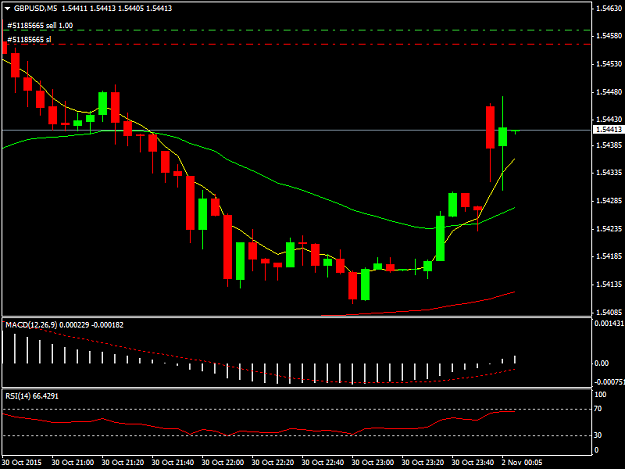
Task: Click the RSI 70 level label
Action: pos(598,409)
